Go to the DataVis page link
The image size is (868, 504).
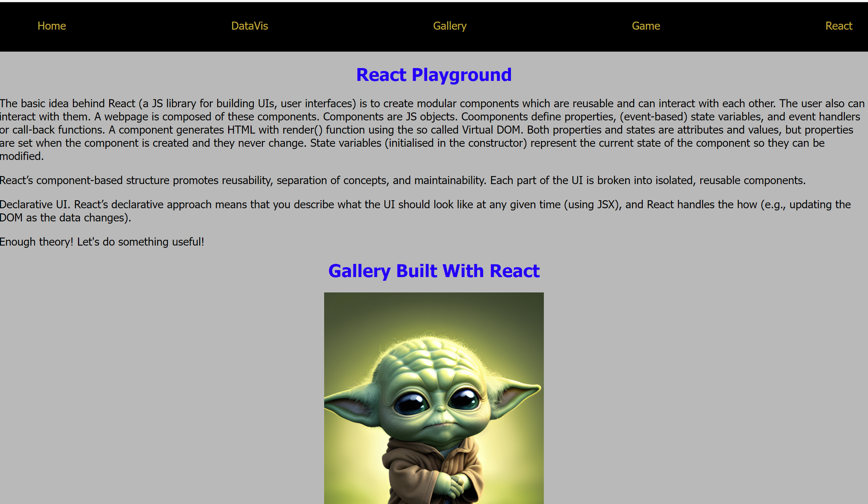pyautogui.click(x=249, y=26)
